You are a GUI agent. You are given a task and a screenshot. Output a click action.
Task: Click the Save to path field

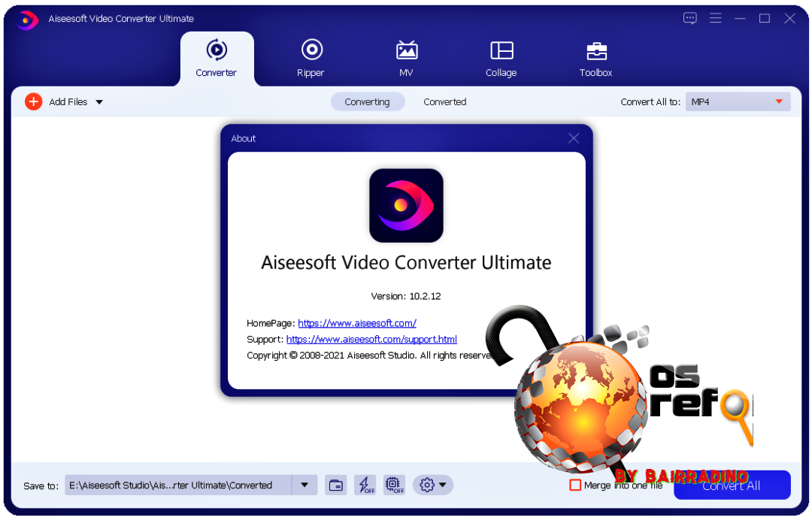[x=178, y=485]
